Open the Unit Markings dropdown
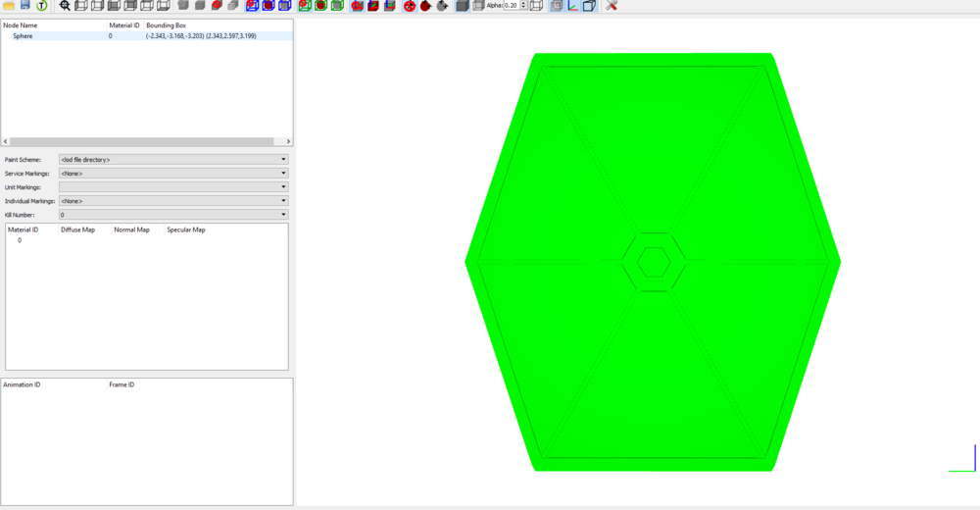Viewport: 980px width, 510px height. (x=173, y=187)
